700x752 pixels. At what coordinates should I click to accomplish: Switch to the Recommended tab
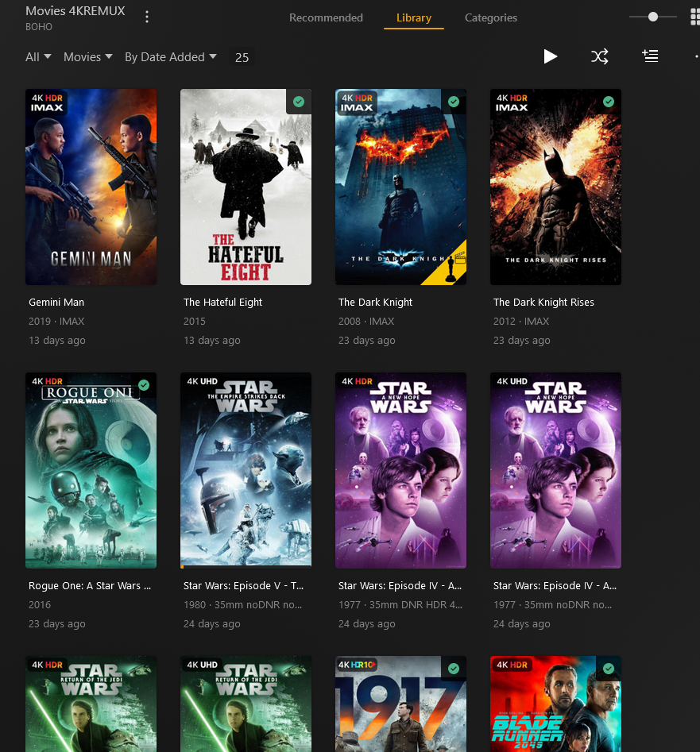click(326, 17)
